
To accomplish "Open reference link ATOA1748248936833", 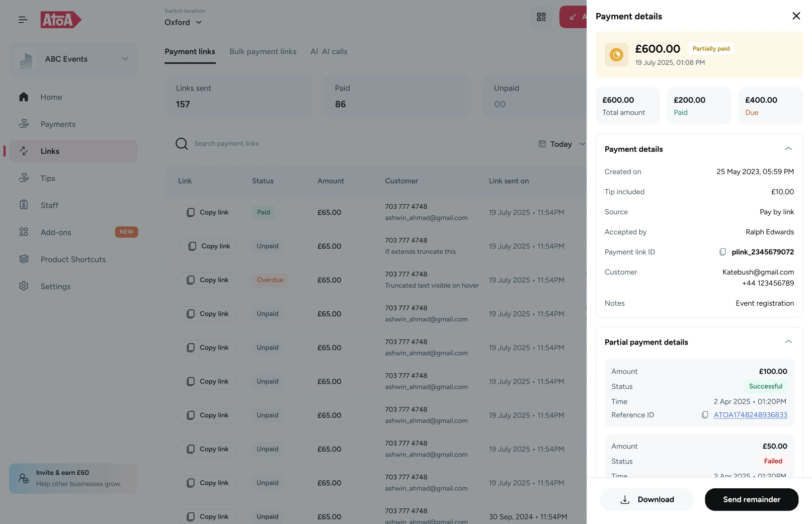I will pos(750,415).
